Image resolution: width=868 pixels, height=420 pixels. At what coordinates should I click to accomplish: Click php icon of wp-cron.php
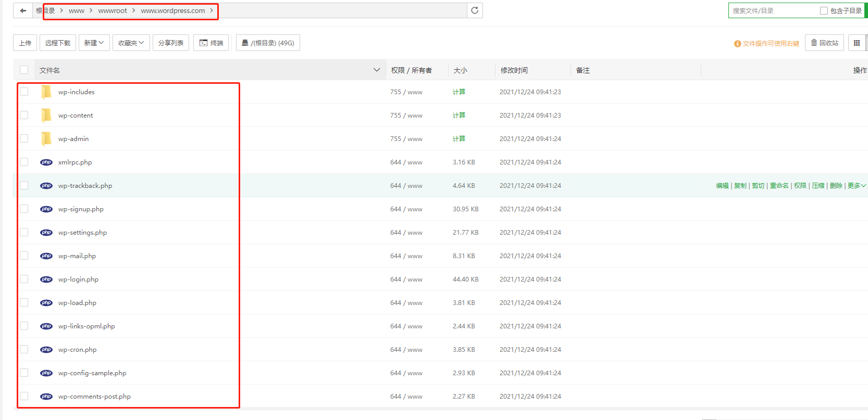tap(46, 349)
